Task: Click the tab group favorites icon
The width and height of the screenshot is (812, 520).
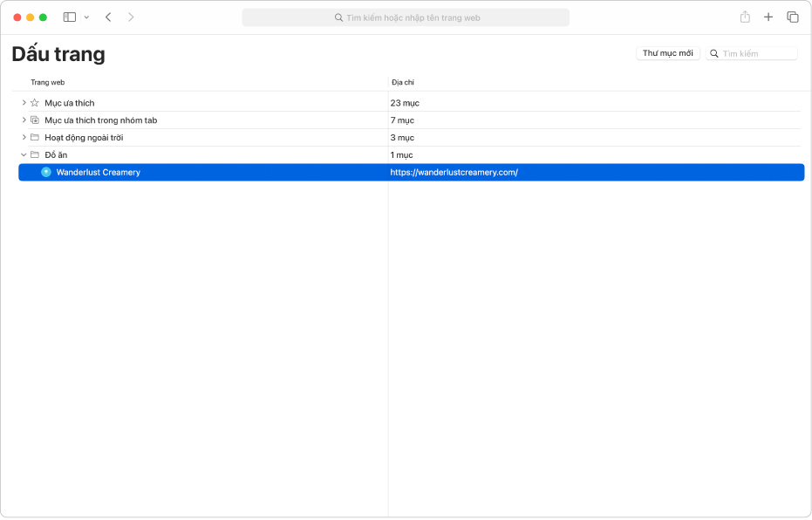Action: pos(35,120)
